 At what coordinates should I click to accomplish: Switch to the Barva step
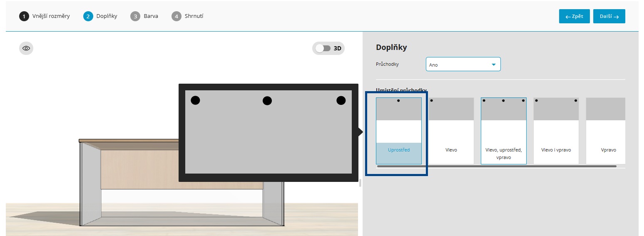coord(144,16)
